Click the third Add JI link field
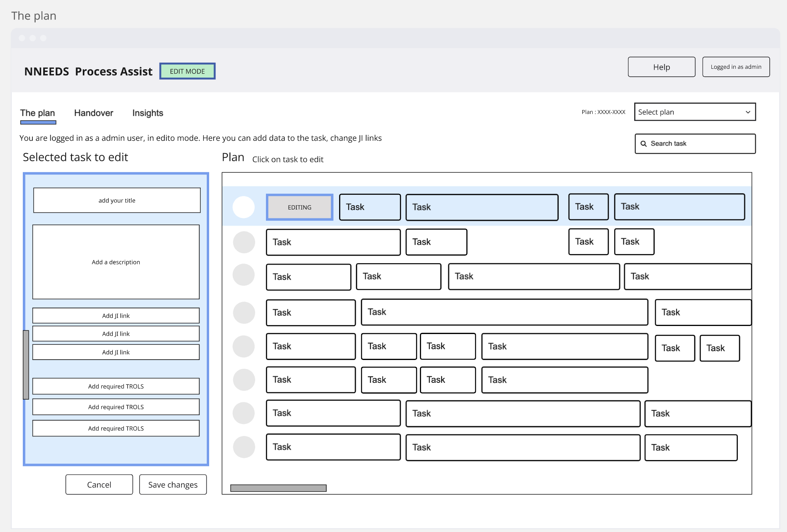787x532 pixels. [116, 352]
